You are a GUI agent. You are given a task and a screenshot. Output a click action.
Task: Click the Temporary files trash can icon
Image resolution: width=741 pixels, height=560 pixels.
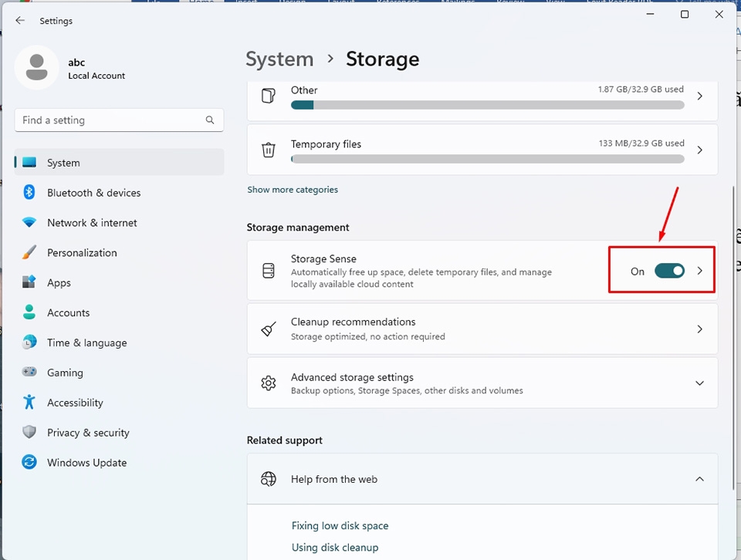(269, 150)
